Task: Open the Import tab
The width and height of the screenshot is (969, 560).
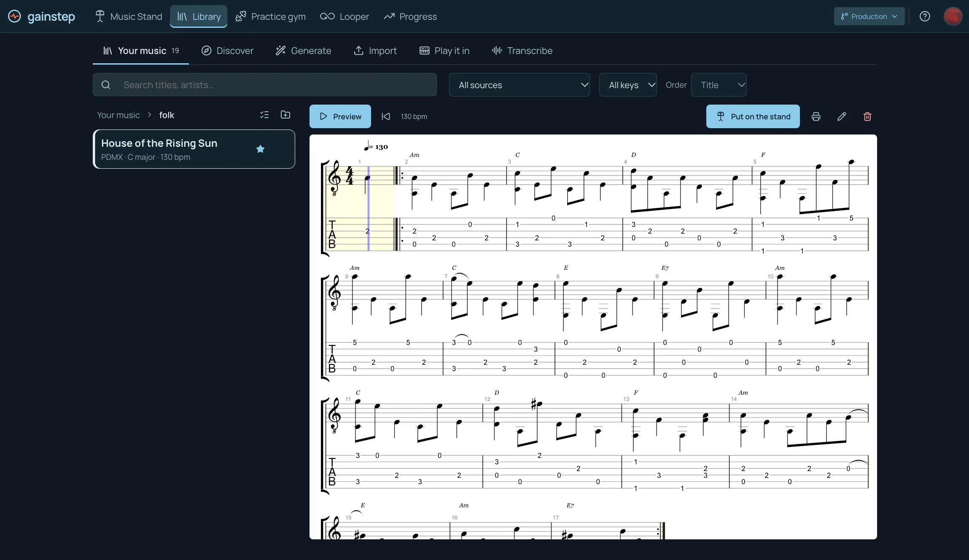Action: pos(375,51)
